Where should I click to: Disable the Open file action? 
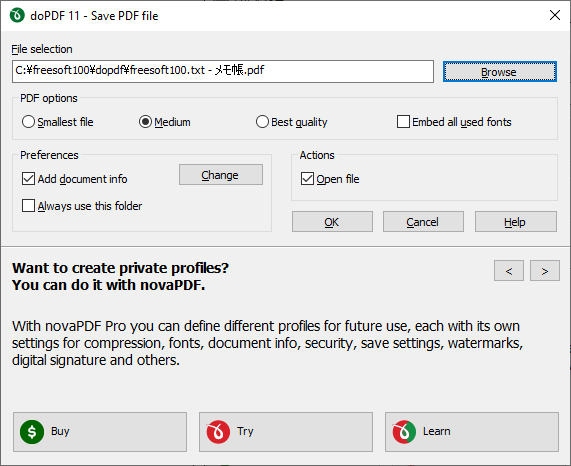click(x=307, y=179)
